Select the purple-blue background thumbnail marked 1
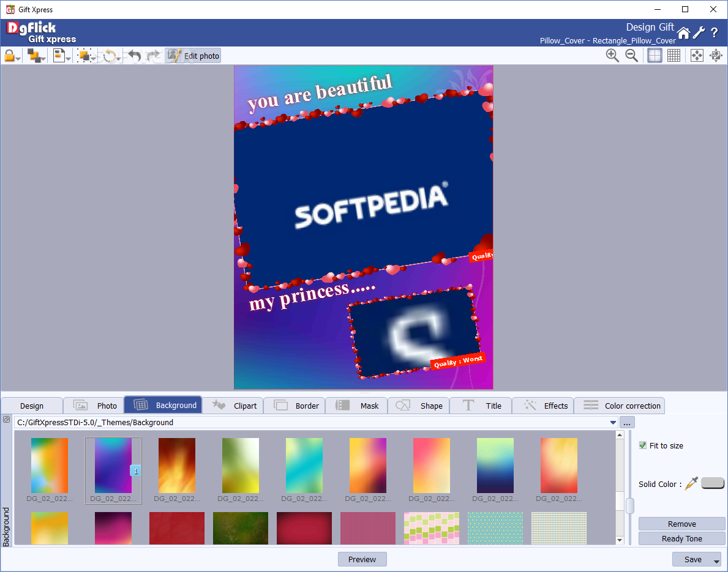The width and height of the screenshot is (728, 572). (x=113, y=466)
